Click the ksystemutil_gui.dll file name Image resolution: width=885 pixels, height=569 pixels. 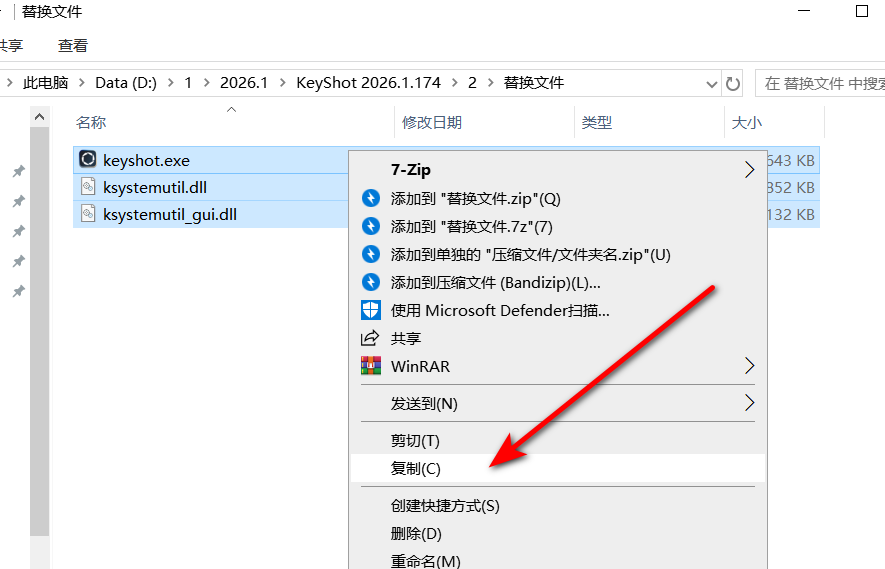tap(170, 215)
